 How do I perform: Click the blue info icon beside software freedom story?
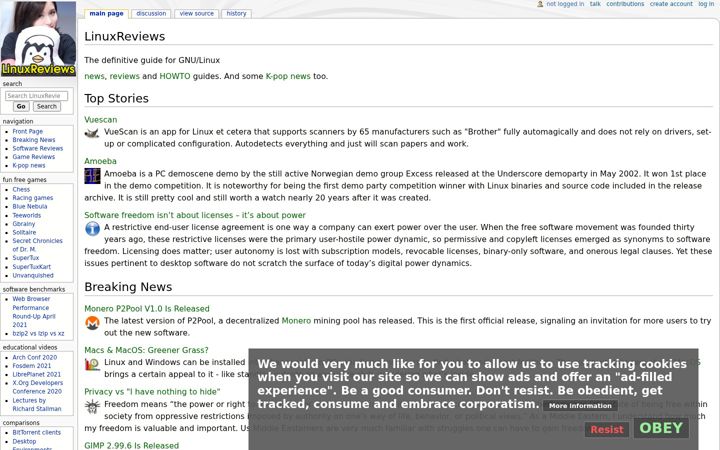(92, 229)
